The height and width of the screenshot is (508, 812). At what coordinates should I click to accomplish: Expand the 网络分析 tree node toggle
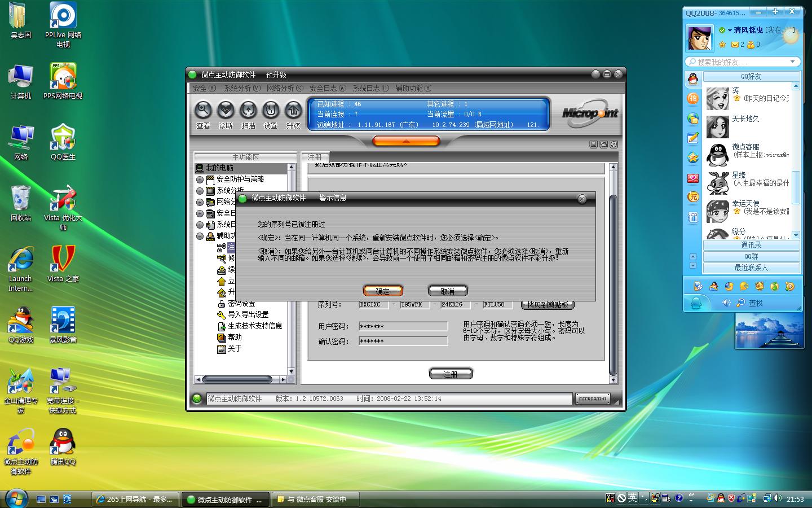coord(200,202)
